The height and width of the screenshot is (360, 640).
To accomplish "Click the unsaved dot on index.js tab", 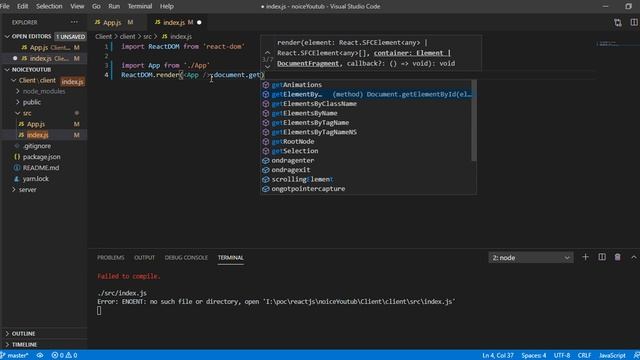I will [x=199, y=22].
